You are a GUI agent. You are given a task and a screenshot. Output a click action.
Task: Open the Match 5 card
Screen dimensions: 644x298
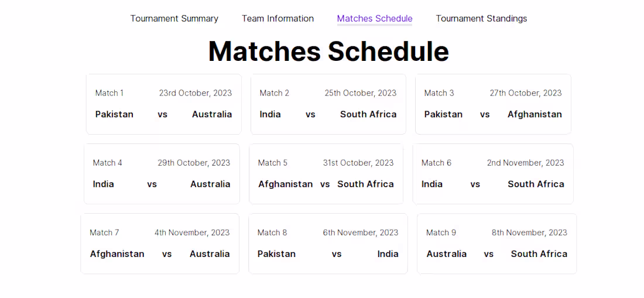(x=326, y=173)
